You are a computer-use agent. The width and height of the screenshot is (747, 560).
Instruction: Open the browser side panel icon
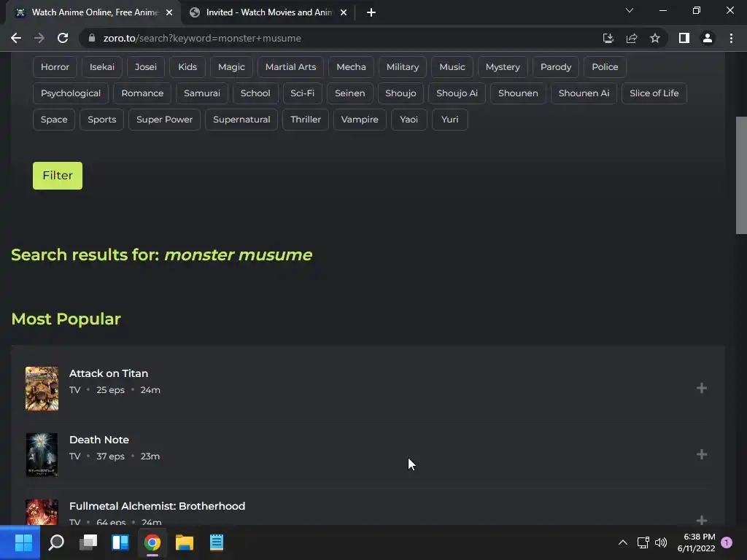point(684,38)
